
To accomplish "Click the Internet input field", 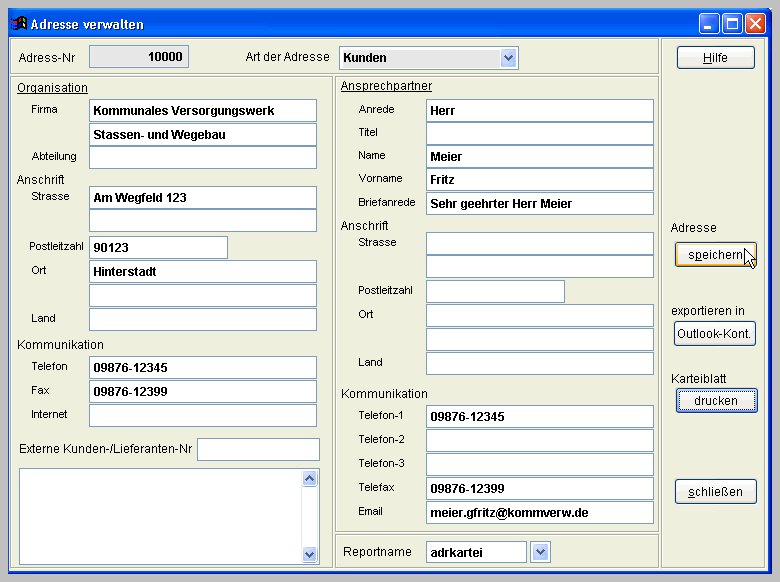I will tap(202, 415).
